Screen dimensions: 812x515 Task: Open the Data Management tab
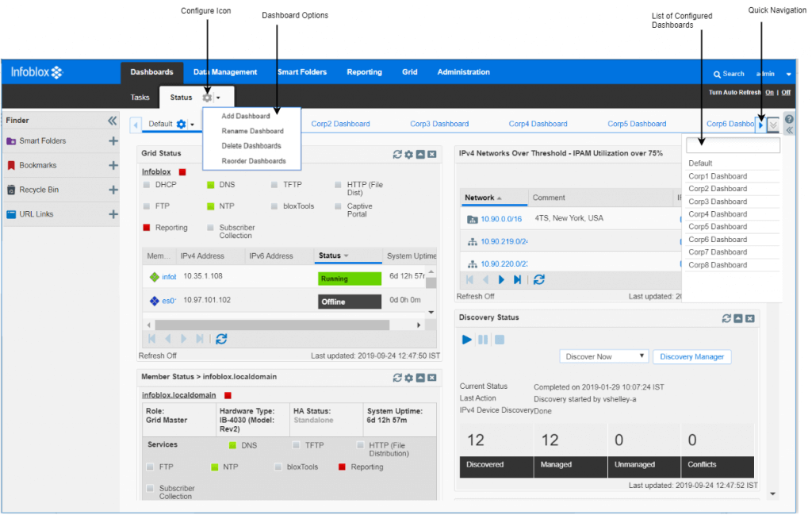point(225,72)
